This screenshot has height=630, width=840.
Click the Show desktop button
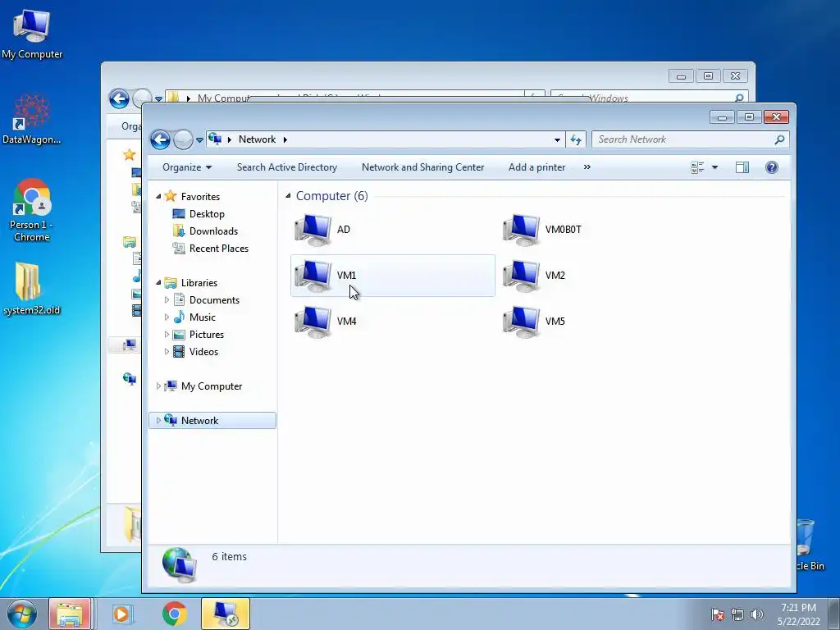pos(834,614)
